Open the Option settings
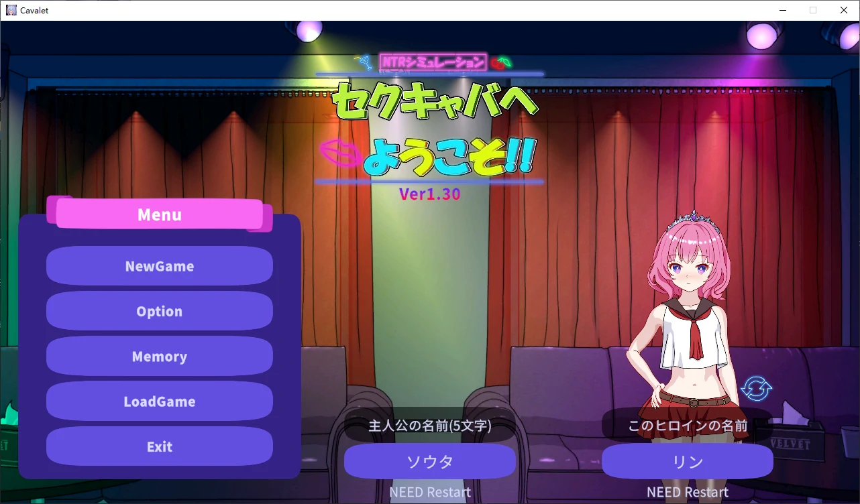The width and height of the screenshot is (860, 504). pyautogui.click(x=159, y=311)
